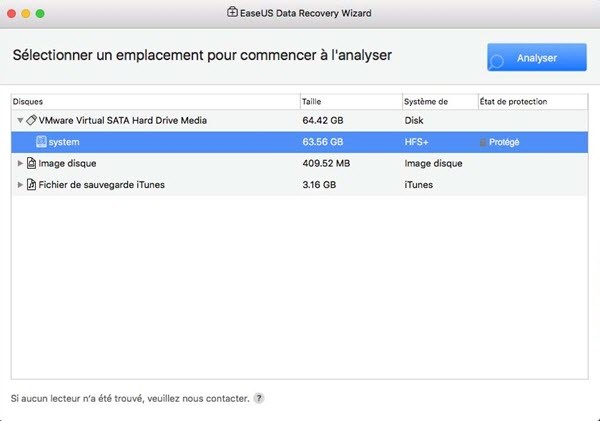Click Image disque in the Système column
The image size is (600, 421).
(433, 163)
